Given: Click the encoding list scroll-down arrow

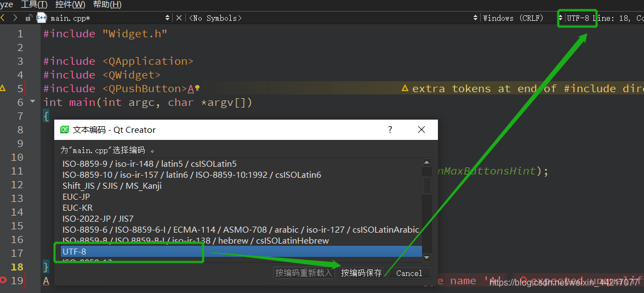Looking at the screenshot, I should click(x=427, y=258).
